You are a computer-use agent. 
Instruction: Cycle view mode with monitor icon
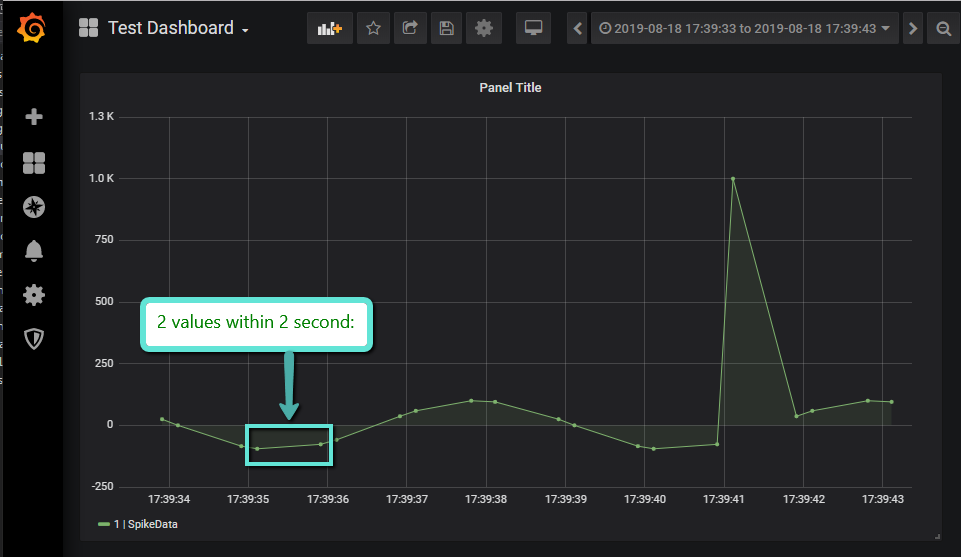coord(533,29)
